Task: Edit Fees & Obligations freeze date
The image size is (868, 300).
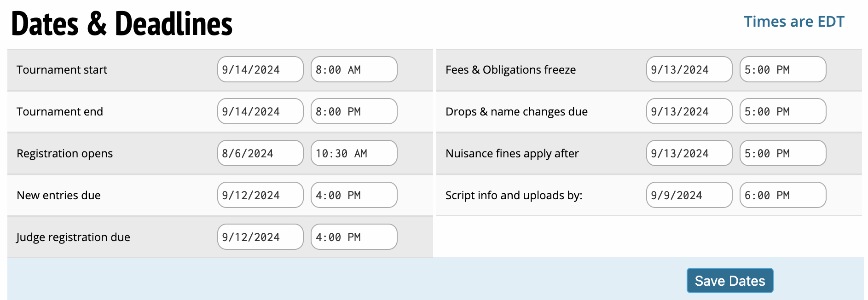Action: (689, 69)
